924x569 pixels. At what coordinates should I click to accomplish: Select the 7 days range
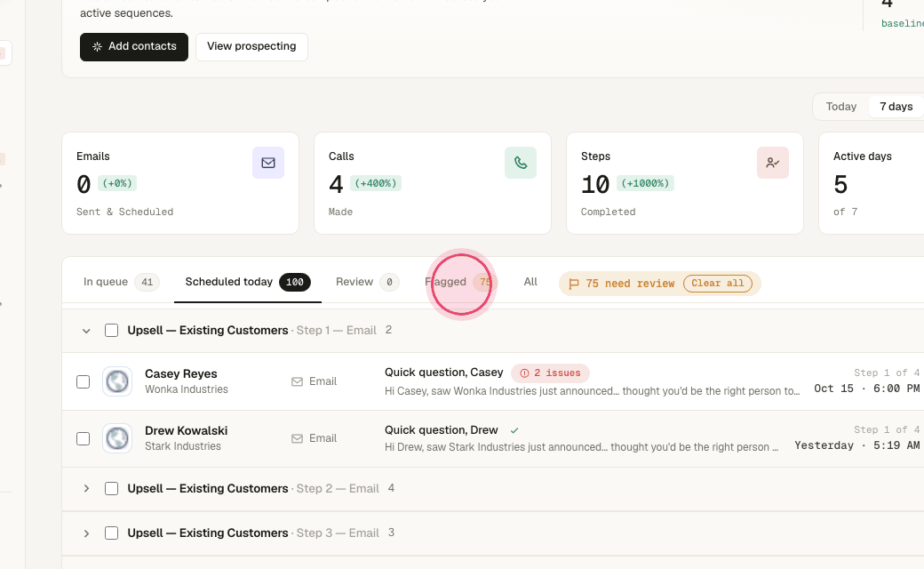click(896, 107)
